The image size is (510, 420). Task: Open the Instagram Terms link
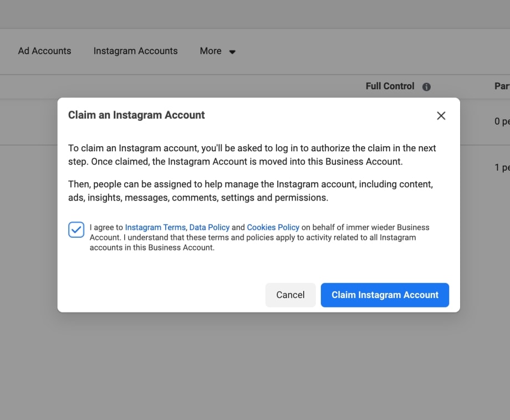(x=155, y=227)
